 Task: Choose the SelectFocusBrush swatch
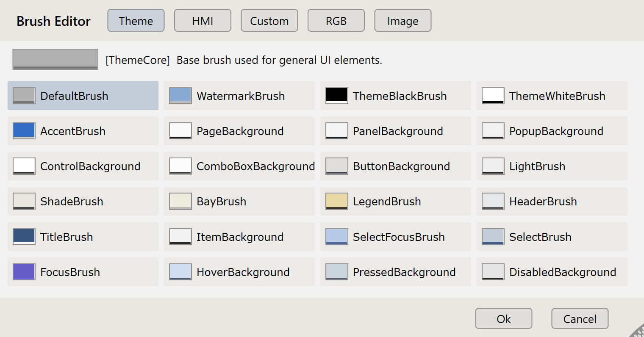tap(336, 237)
